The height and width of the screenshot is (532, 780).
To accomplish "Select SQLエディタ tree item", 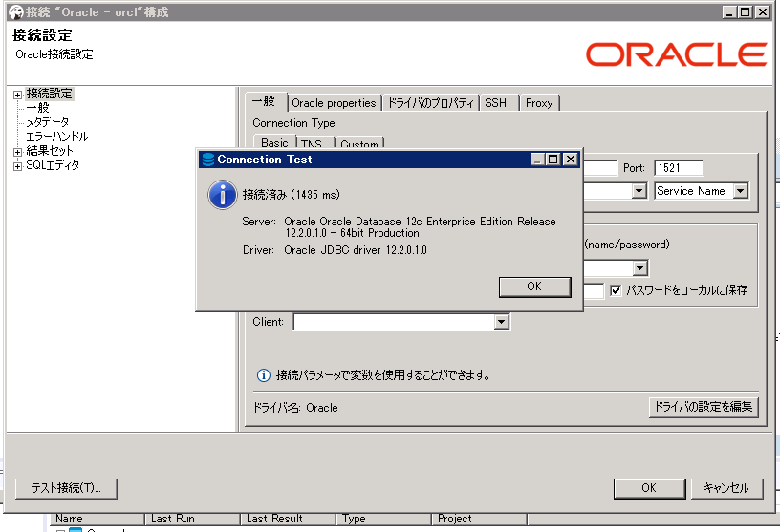I will click(53, 165).
